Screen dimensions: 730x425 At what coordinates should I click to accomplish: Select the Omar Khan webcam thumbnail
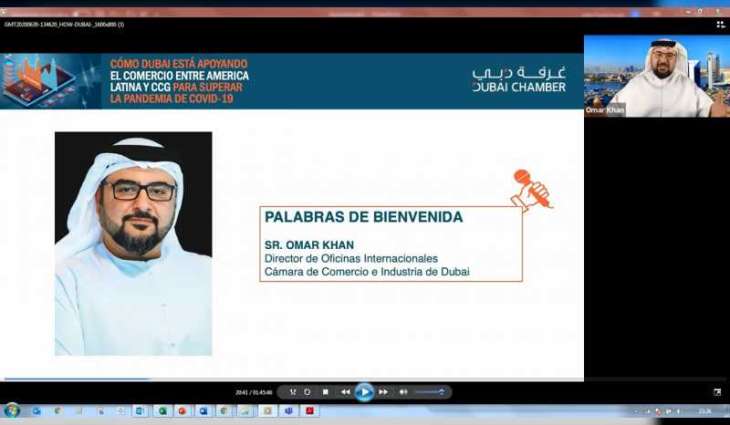[x=656, y=77]
